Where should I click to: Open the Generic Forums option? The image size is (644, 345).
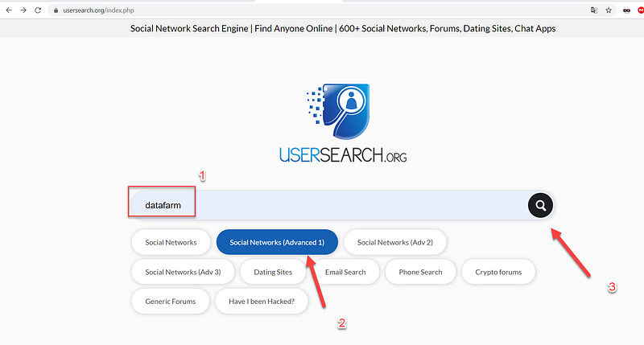click(171, 302)
